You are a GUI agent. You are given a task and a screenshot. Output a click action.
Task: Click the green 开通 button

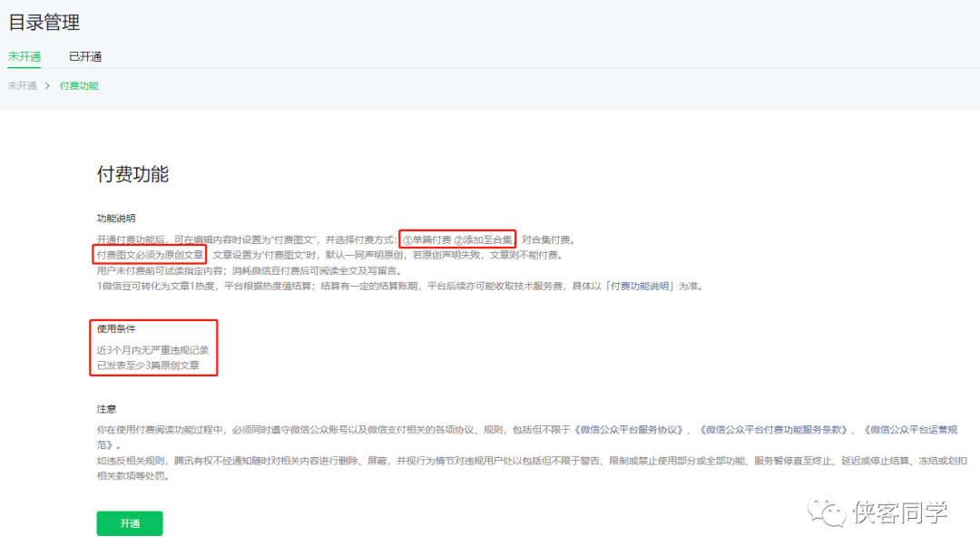[129, 523]
